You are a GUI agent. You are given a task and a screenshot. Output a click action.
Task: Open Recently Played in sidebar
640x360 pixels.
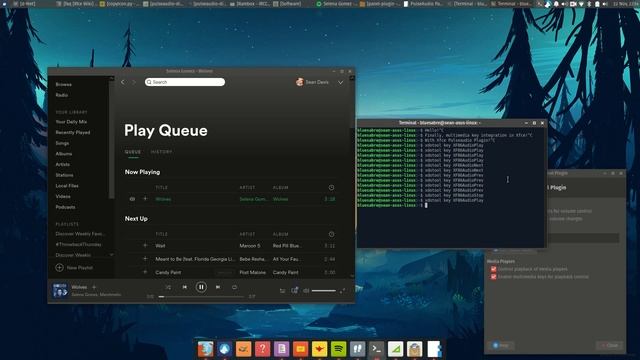click(73, 133)
